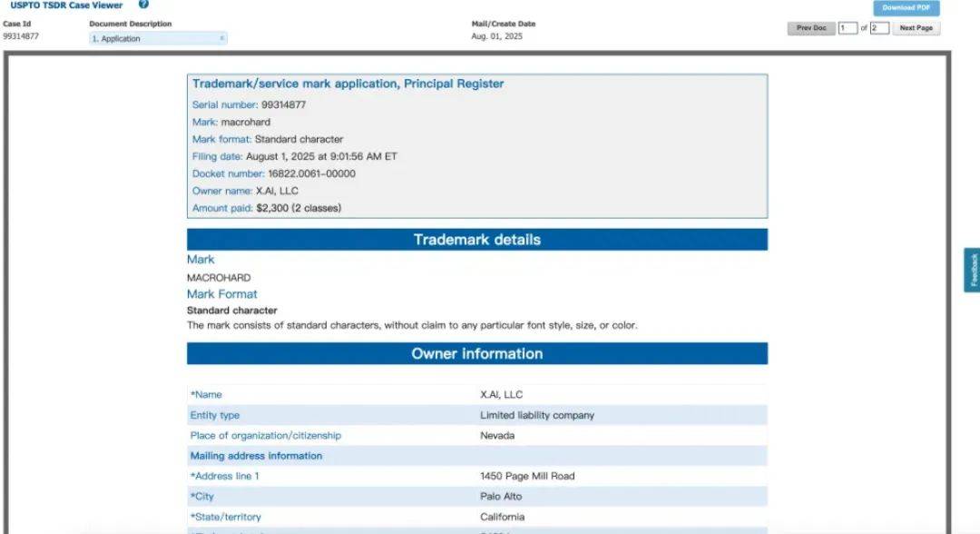This screenshot has height=534, width=980.
Task: Click the Mark format Standard character line
Action: [268, 140]
